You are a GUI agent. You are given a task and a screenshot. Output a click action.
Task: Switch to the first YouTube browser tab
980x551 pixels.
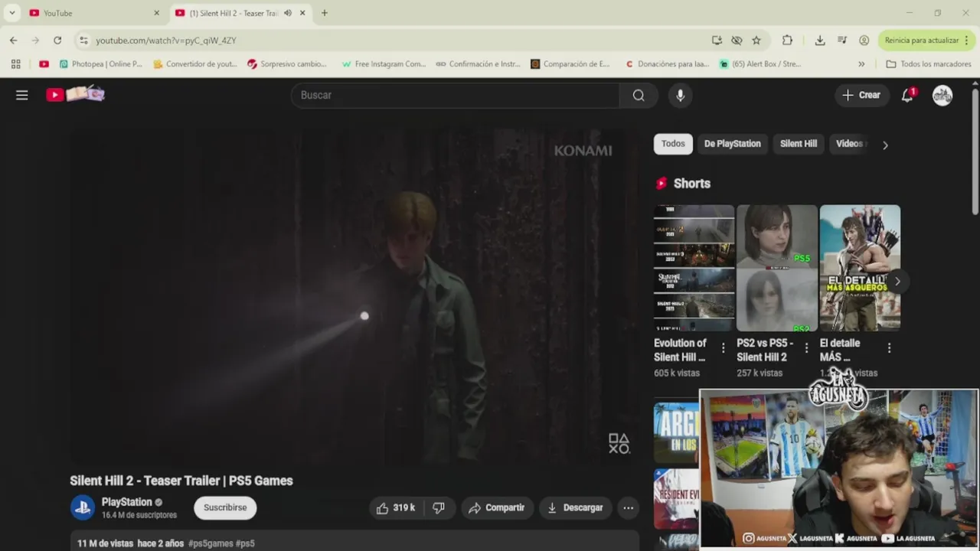click(x=89, y=13)
